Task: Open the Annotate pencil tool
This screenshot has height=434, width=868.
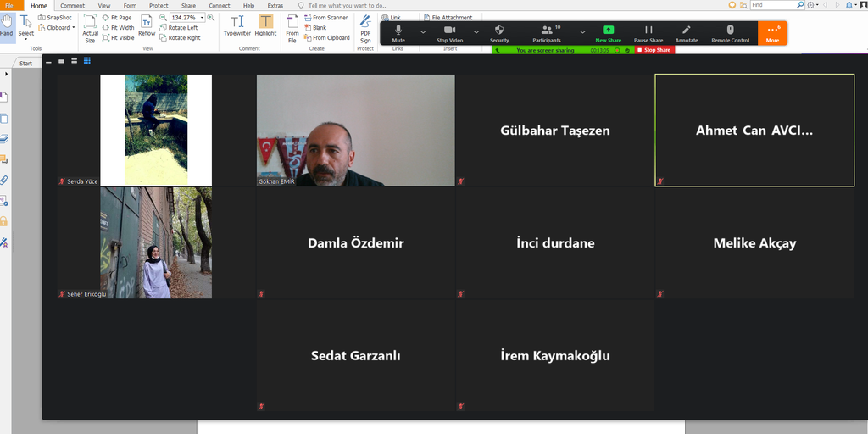Action: point(687,32)
